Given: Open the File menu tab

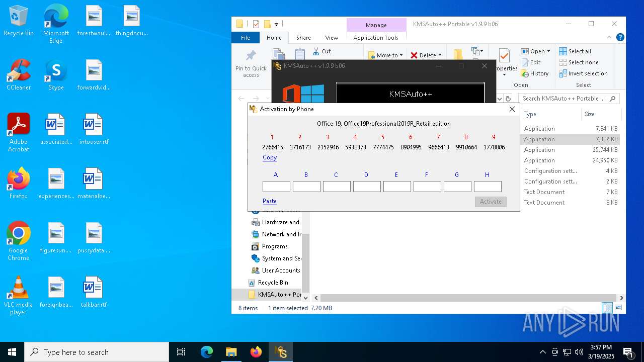Looking at the screenshot, I should [x=246, y=38].
